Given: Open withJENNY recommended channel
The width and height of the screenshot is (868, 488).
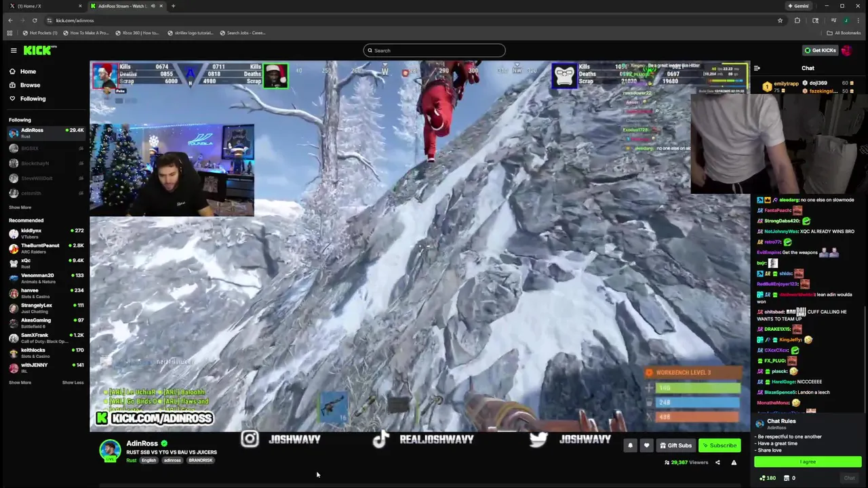Looking at the screenshot, I should click(x=45, y=367).
